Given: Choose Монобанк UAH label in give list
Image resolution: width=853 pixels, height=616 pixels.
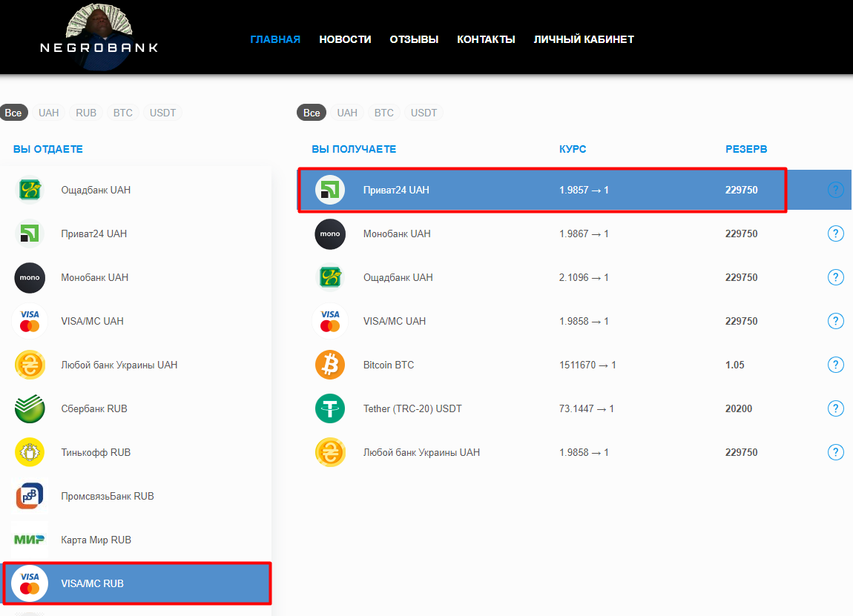Looking at the screenshot, I should [95, 277].
